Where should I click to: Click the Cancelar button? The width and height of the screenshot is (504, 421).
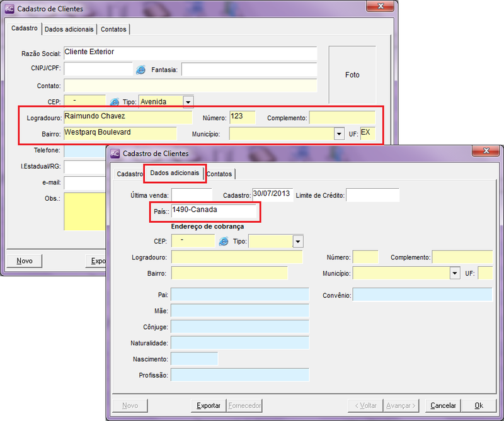pyautogui.click(x=443, y=405)
